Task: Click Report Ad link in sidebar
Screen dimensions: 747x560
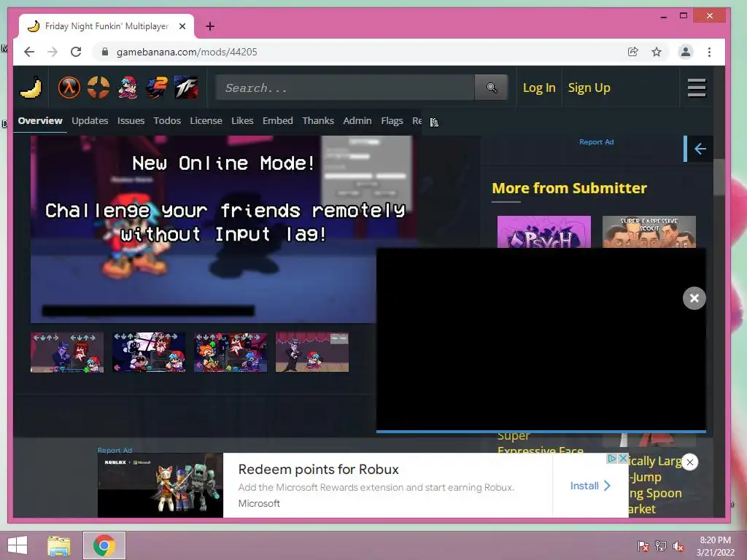Action: (x=597, y=142)
